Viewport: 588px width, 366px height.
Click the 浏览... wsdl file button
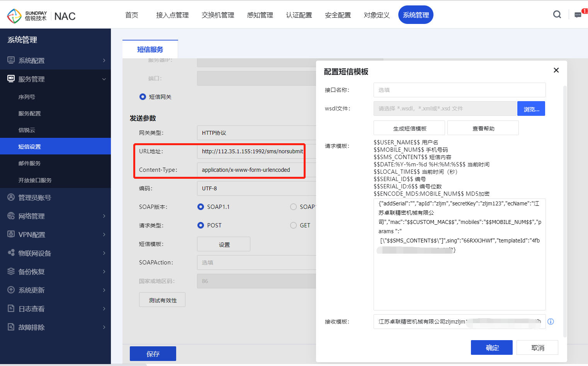[x=531, y=108]
